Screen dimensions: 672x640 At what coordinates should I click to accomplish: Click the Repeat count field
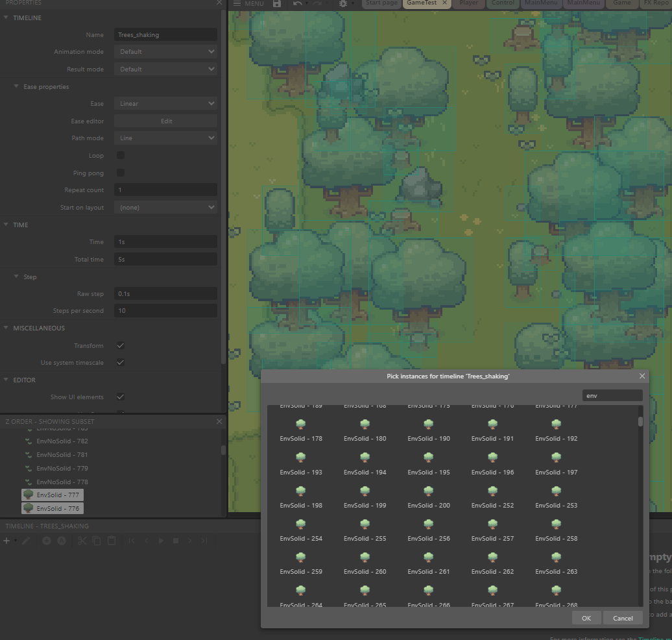(x=165, y=190)
